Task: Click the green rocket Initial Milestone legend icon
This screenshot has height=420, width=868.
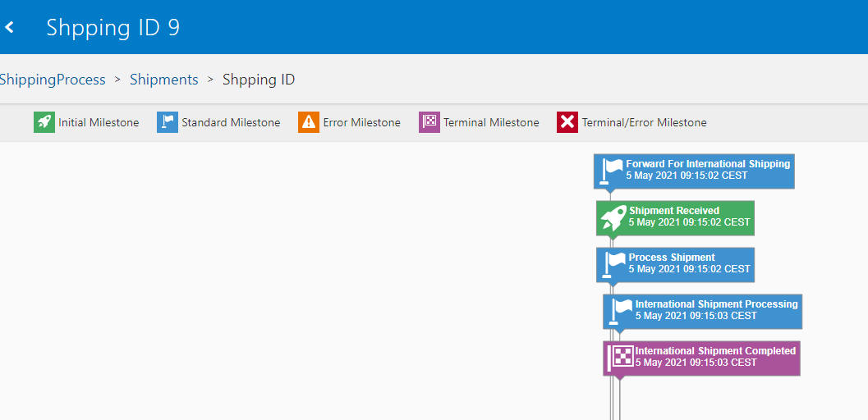Action: point(44,122)
